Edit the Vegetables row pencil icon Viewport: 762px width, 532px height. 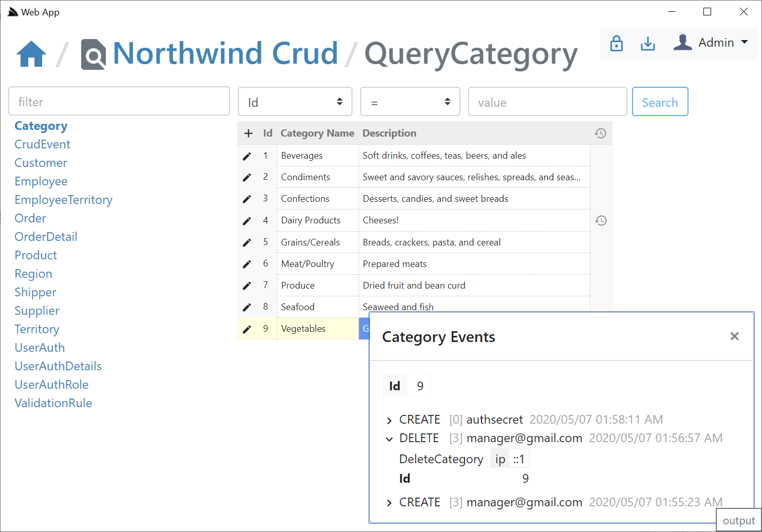coord(247,329)
